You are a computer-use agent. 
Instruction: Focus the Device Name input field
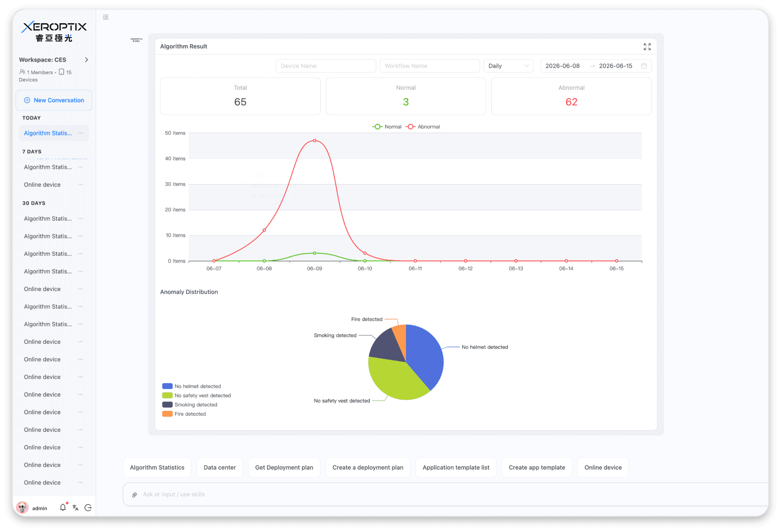326,66
